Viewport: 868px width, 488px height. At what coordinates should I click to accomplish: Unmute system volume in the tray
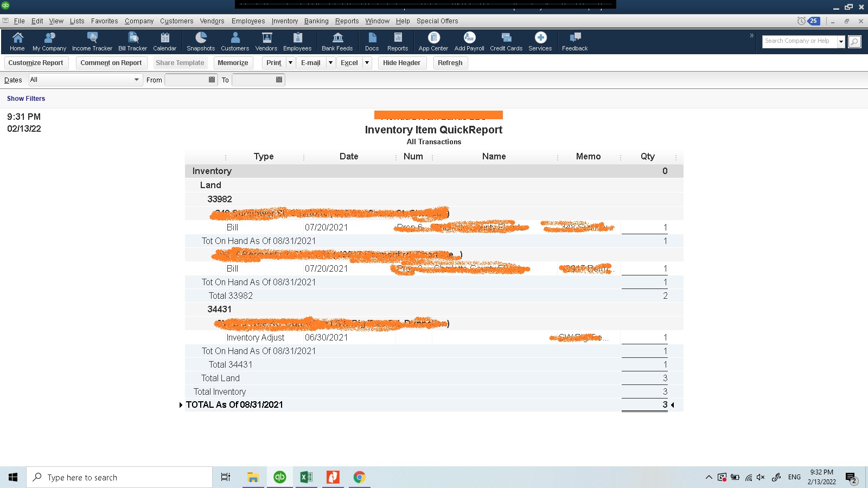[x=761, y=478]
